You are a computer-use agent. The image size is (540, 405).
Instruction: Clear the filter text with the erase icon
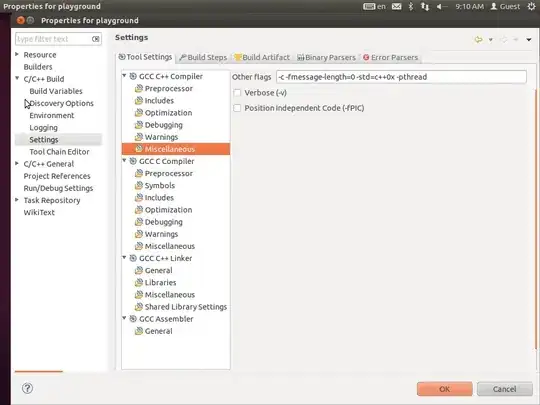[96, 39]
